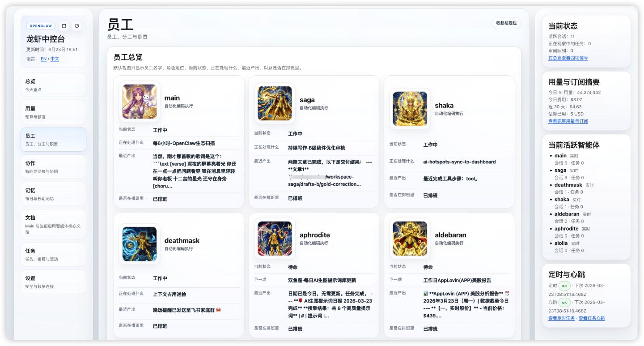Image resolution: width=644 pixels, height=346 pixels.
Task: Click the deathmask name in the employee card
Action: click(x=182, y=240)
